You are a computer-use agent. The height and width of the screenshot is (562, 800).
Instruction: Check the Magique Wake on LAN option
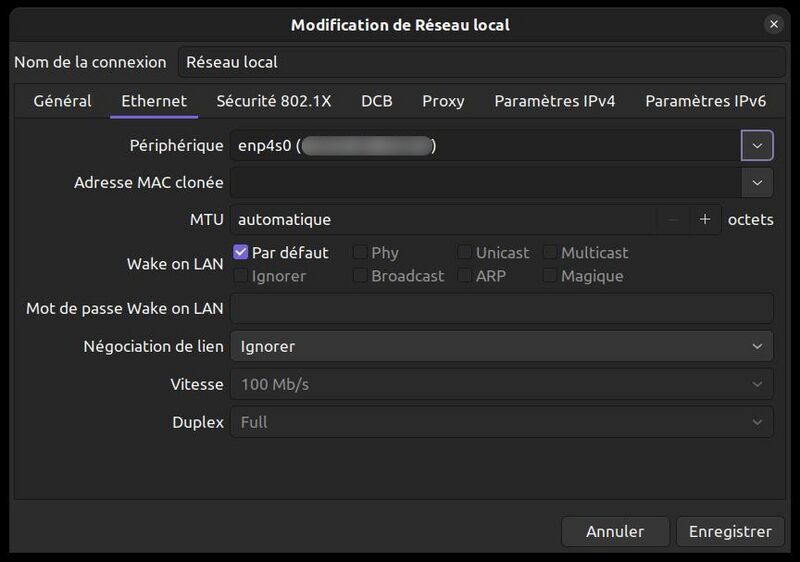tap(550, 276)
